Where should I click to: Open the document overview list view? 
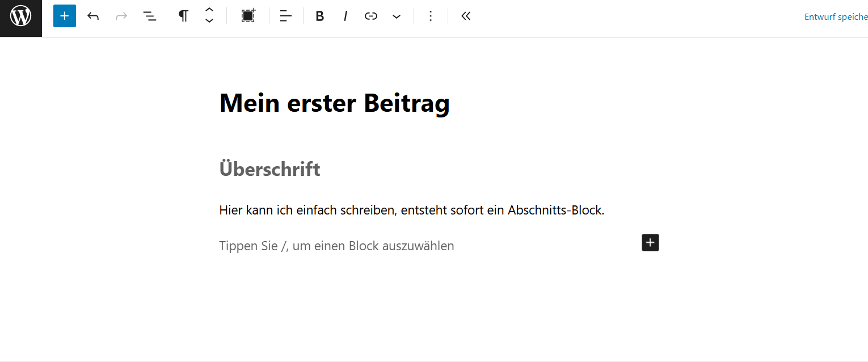pyautogui.click(x=150, y=16)
